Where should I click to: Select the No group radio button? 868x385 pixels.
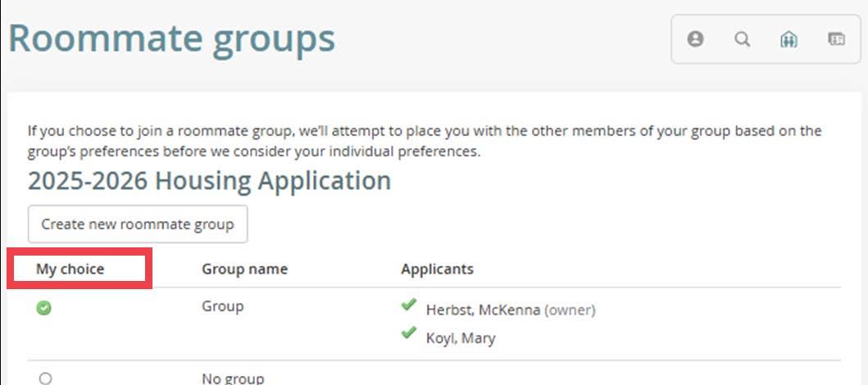click(45, 378)
